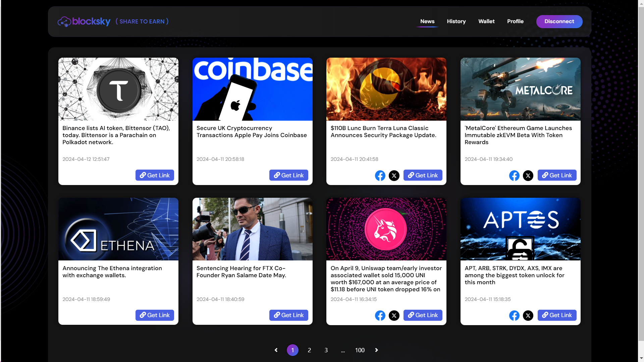The width and height of the screenshot is (644, 362).
Task: Click headline '$110B Lunc Burn Terra Luna Classic'
Action: click(383, 132)
